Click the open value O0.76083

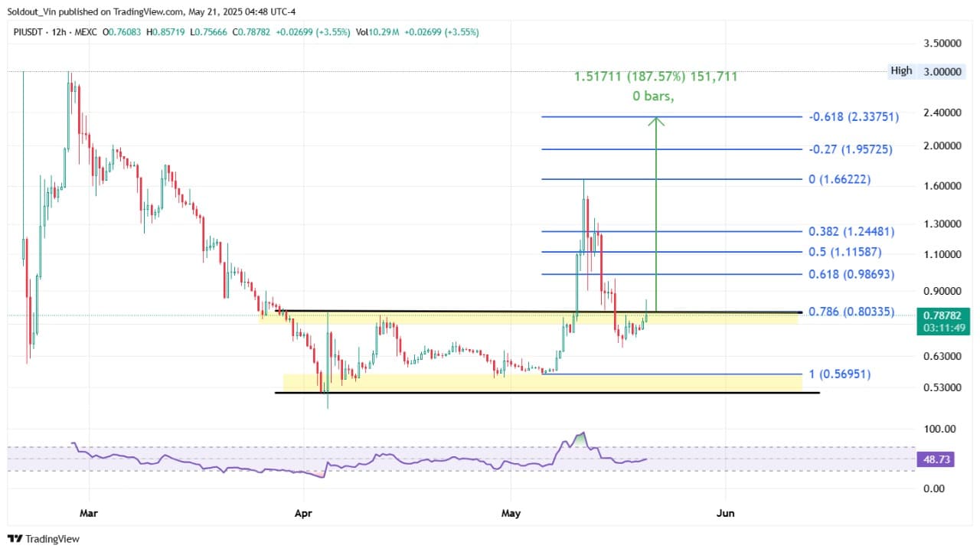point(122,32)
